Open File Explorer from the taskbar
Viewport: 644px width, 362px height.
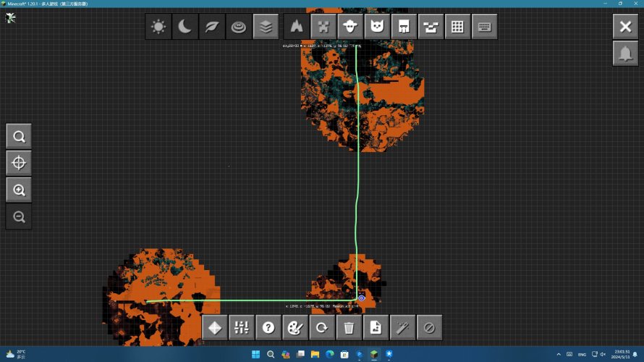pos(315,354)
